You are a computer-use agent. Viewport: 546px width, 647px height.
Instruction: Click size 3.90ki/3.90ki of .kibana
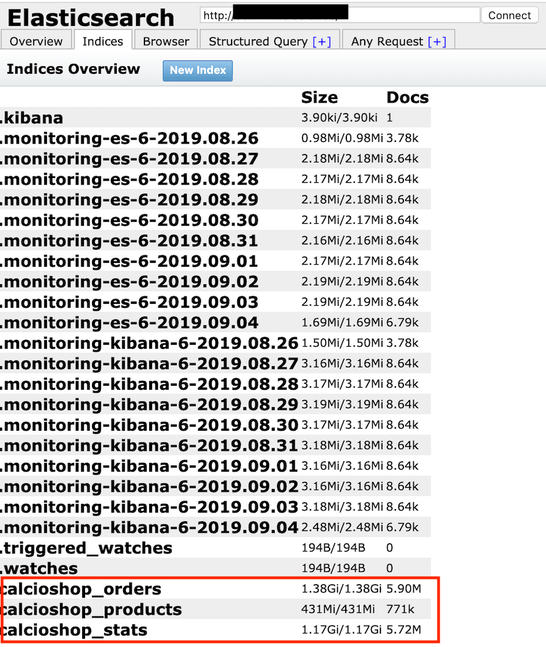click(x=339, y=118)
